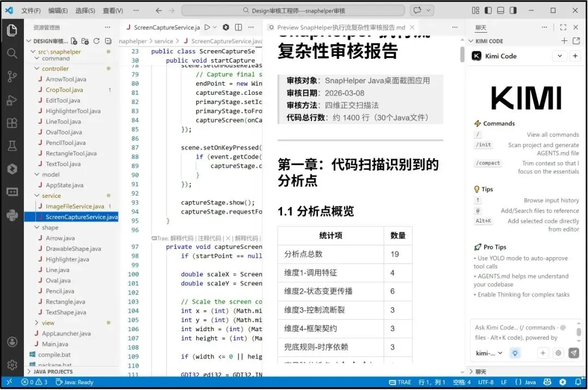Toggle the primary sidebar layout
Image resolution: width=588 pixels, height=390 pixels.
(x=488, y=10)
